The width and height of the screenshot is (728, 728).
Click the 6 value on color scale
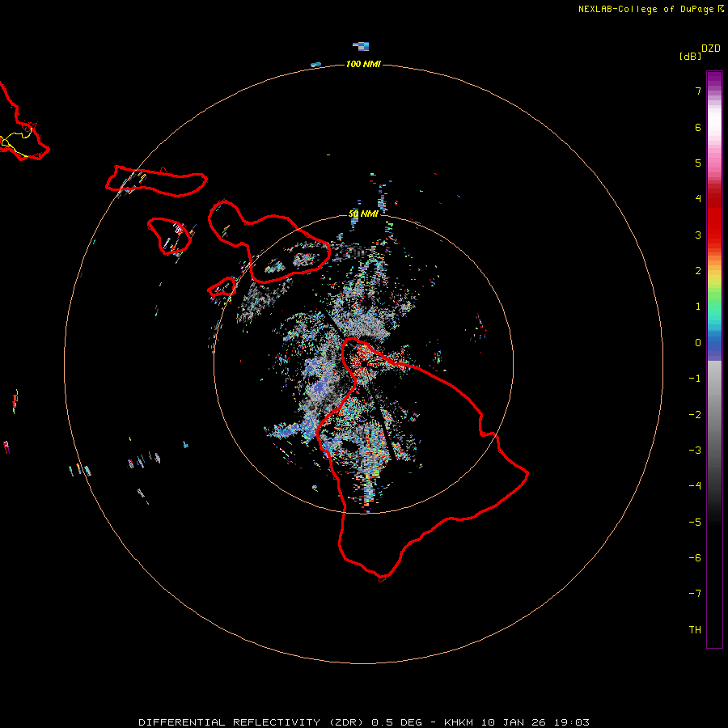[698, 127]
